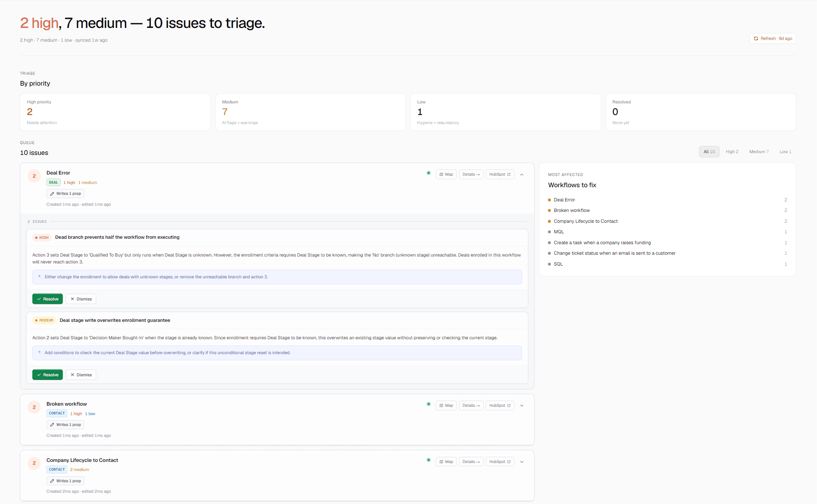The width and height of the screenshot is (817, 504).
Task: Open Details for Deal Error
Action: coord(471,175)
